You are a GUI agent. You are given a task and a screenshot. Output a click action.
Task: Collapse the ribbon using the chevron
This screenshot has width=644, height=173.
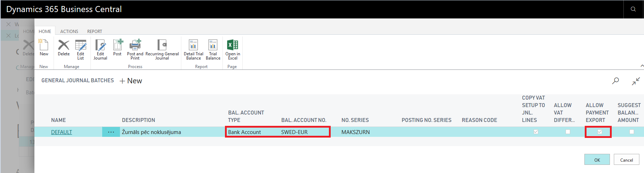642,66
